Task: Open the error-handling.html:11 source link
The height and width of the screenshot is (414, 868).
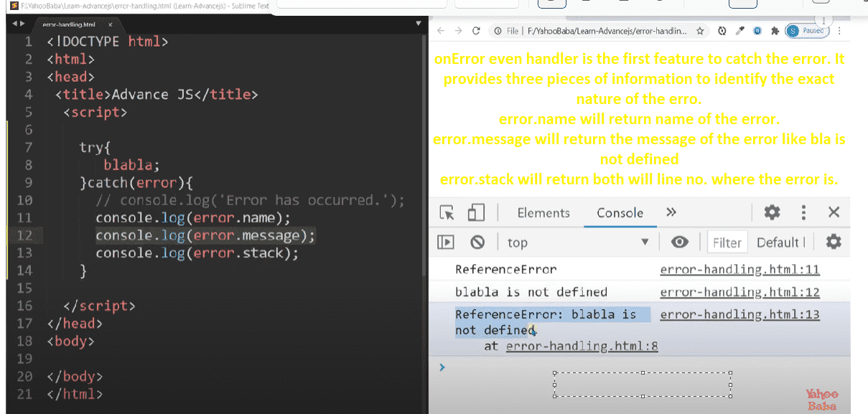Action: tap(739, 270)
